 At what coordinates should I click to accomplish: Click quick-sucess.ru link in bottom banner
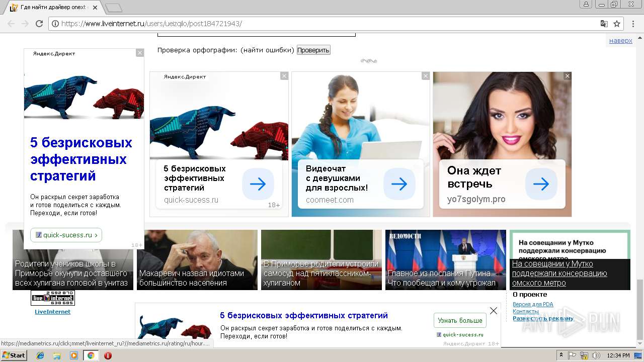[463, 334]
